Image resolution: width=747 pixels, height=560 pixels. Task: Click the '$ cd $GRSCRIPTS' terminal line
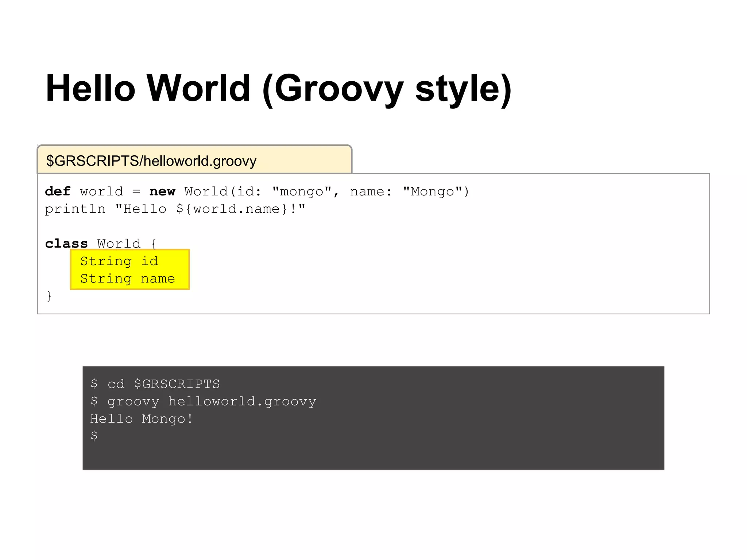[155, 384]
